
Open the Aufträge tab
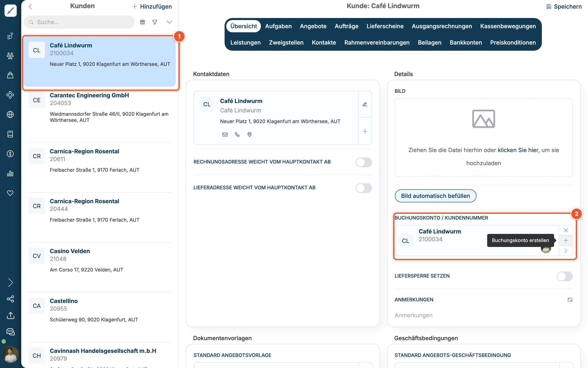346,26
